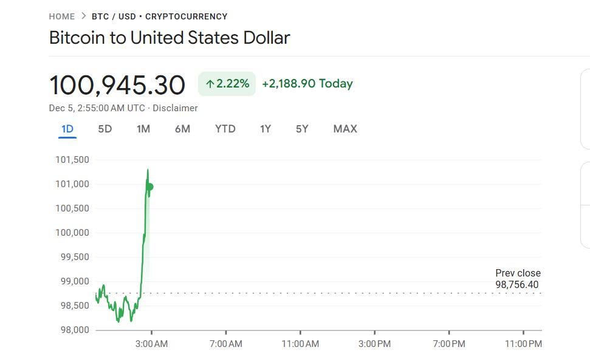Switch to the 6M range tab
The width and height of the screenshot is (590, 364).
pyautogui.click(x=182, y=129)
